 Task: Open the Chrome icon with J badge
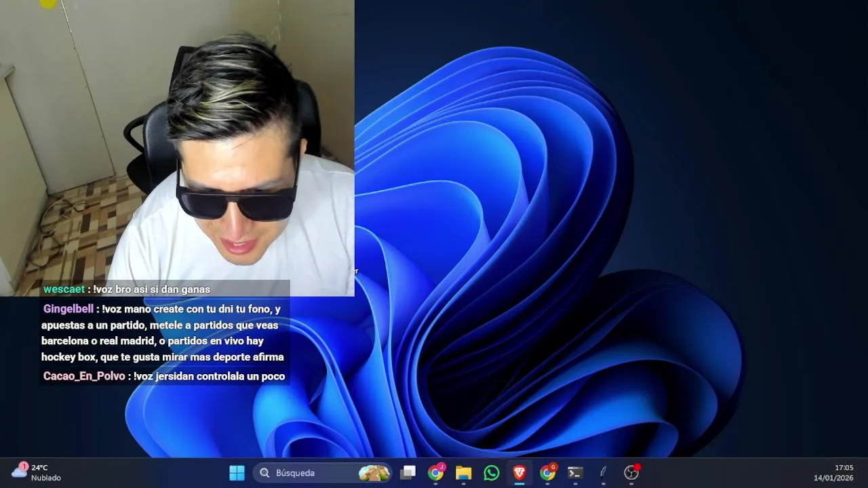(436, 472)
